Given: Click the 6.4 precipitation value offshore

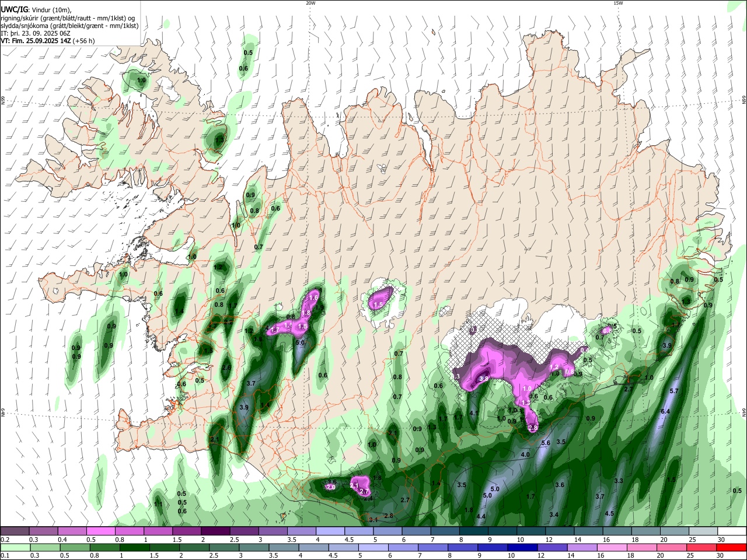Looking at the screenshot, I should [665, 412].
